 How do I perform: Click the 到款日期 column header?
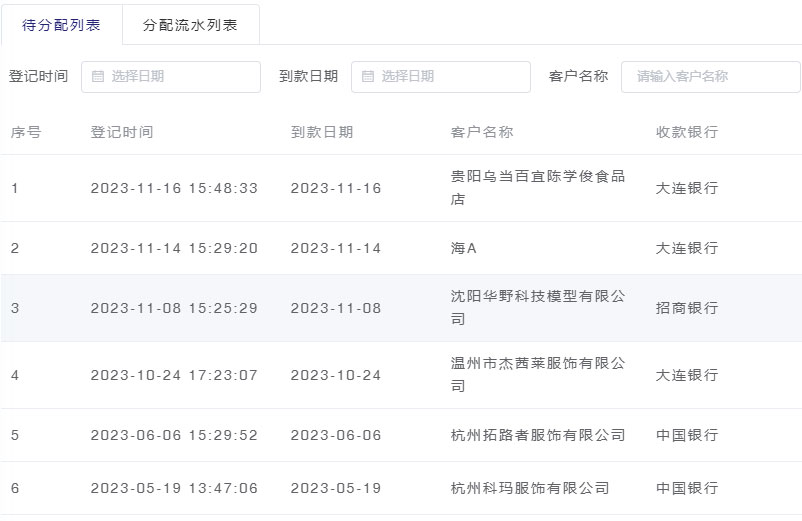(x=322, y=132)
